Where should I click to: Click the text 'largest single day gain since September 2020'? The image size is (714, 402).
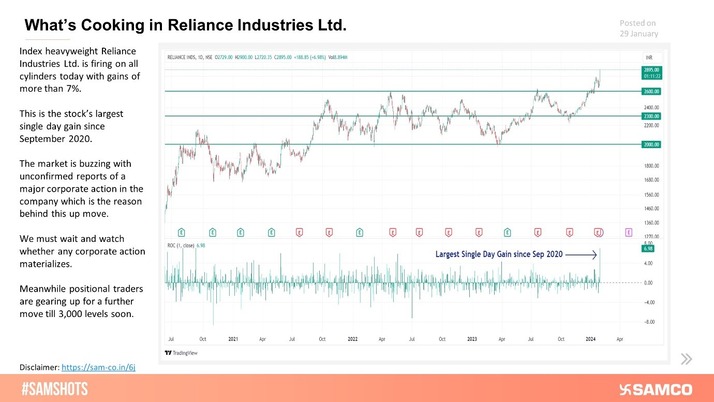(71, 126)
